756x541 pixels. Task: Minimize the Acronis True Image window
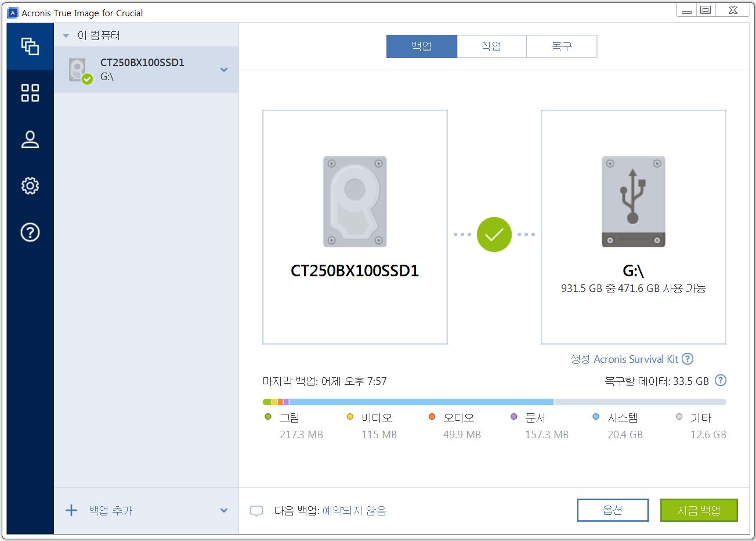tap(686, 10)
